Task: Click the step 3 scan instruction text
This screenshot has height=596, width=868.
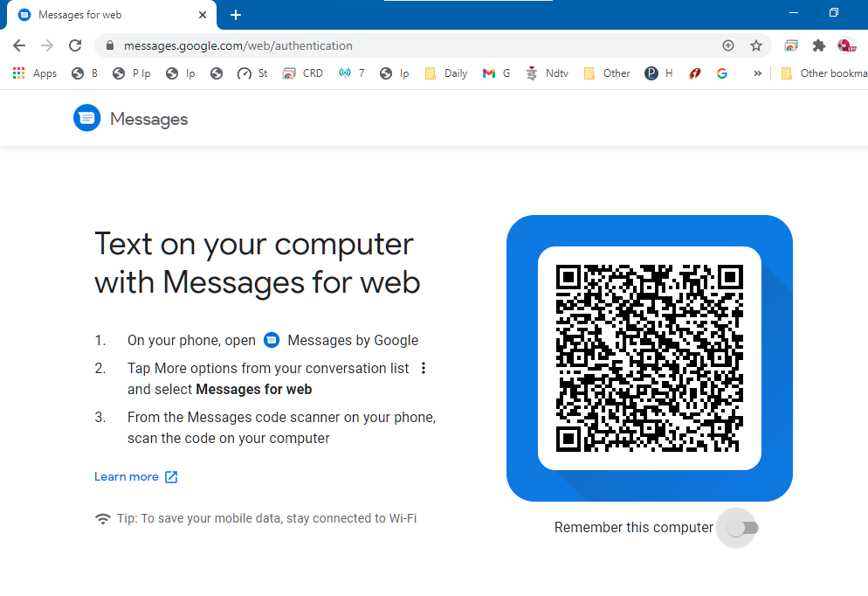Action: coord(282,427)
